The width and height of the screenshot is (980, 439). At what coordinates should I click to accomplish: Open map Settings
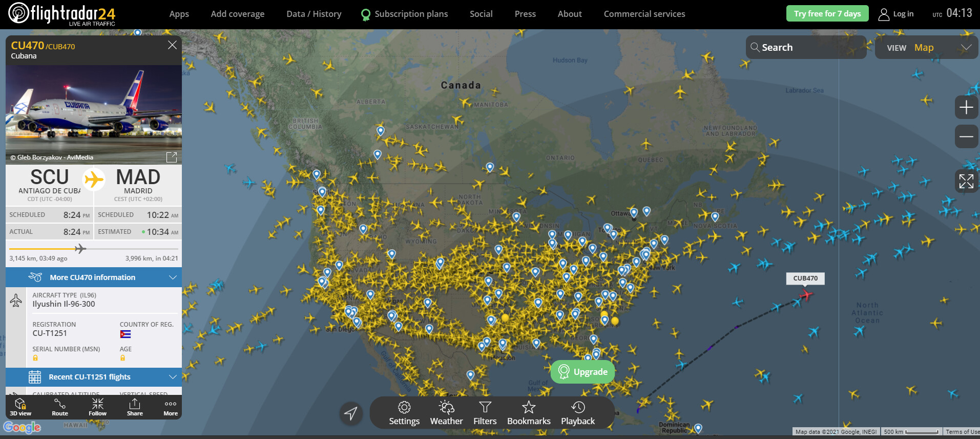[x=404, y=413]
